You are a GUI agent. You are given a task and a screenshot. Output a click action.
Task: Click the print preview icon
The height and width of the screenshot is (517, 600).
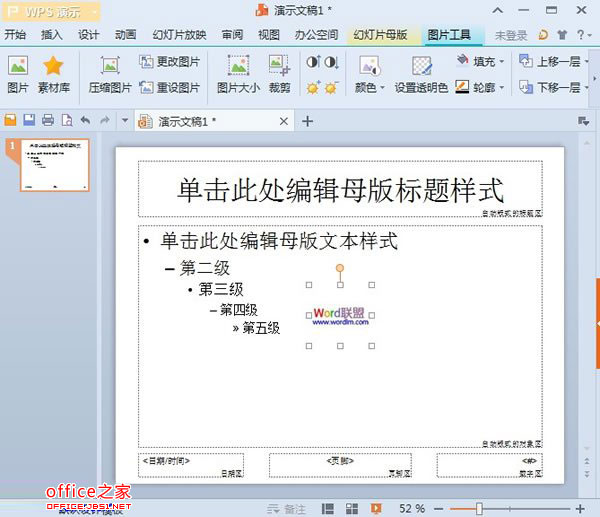pyautogui.click(x=67, y=120)
